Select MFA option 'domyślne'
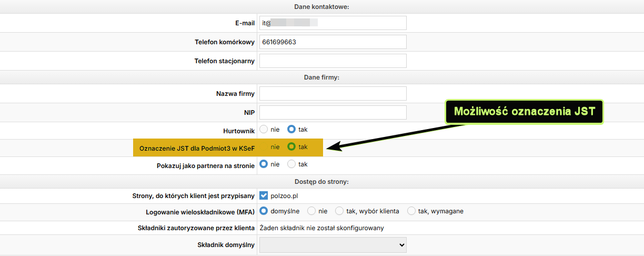The height and width of the screenshot is (256, 644). pos(264,211)
